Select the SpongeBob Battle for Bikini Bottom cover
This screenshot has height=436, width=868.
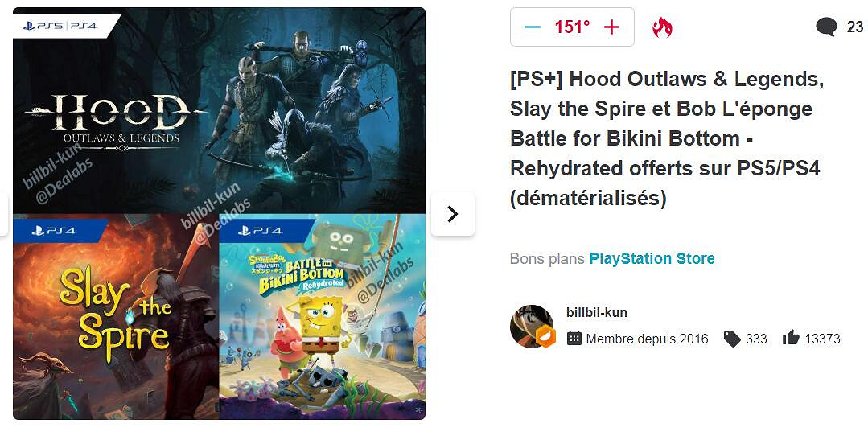322,317
